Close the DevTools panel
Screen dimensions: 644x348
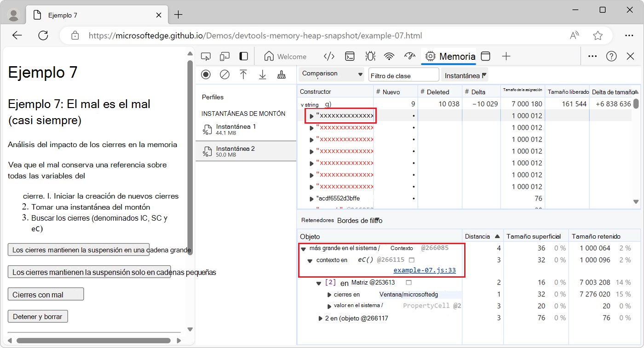[631, 56]
